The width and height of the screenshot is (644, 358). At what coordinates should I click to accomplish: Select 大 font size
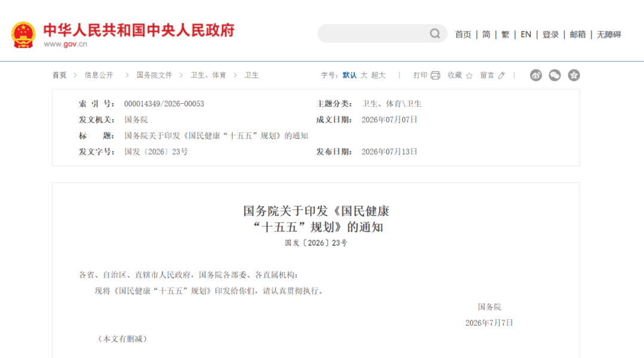click(x=364, y=75)
